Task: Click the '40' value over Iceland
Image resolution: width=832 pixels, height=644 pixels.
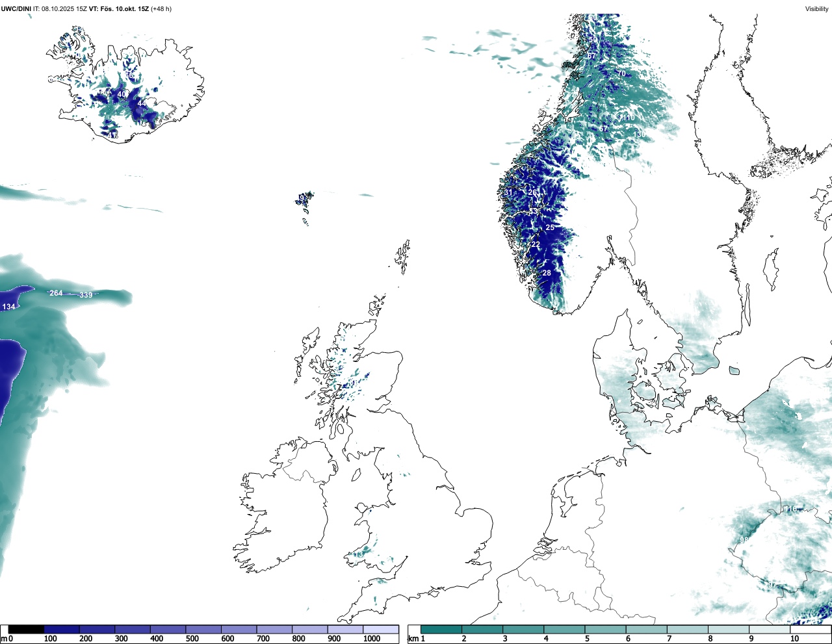Action: [x=122, y=94]
